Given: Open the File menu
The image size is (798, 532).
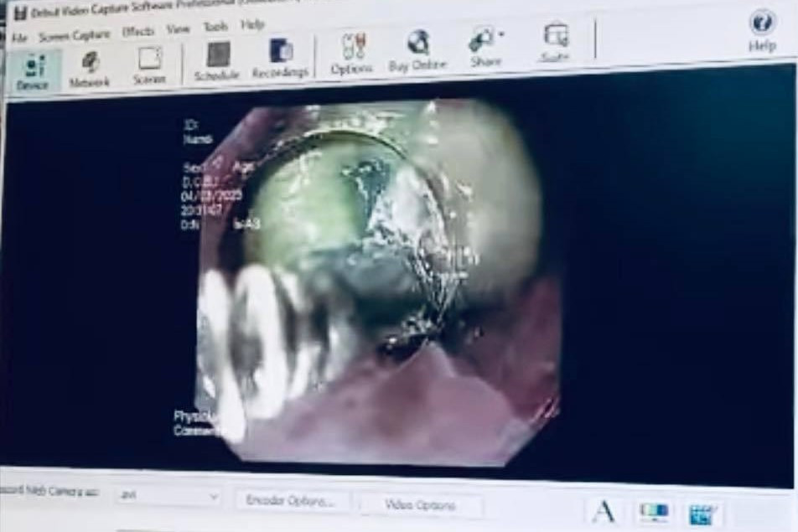Looking at the screenshot, I should point(19,38).
